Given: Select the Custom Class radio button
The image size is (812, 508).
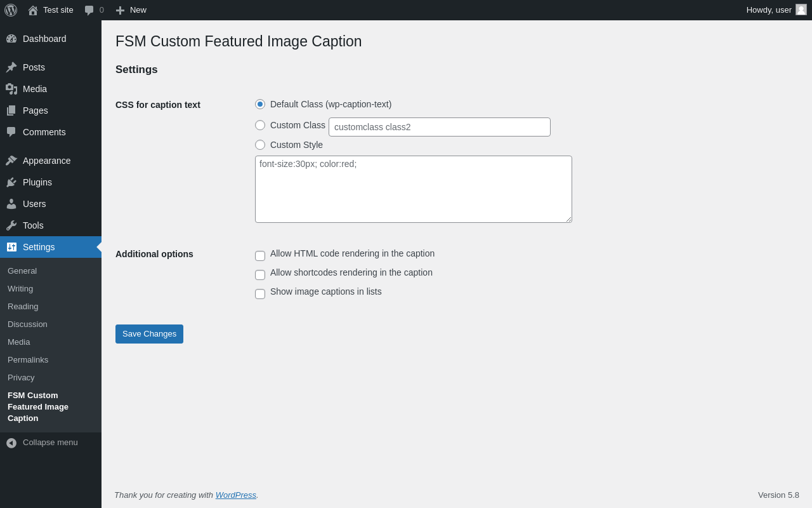Looking at the screenshot, I should (260, 125).
